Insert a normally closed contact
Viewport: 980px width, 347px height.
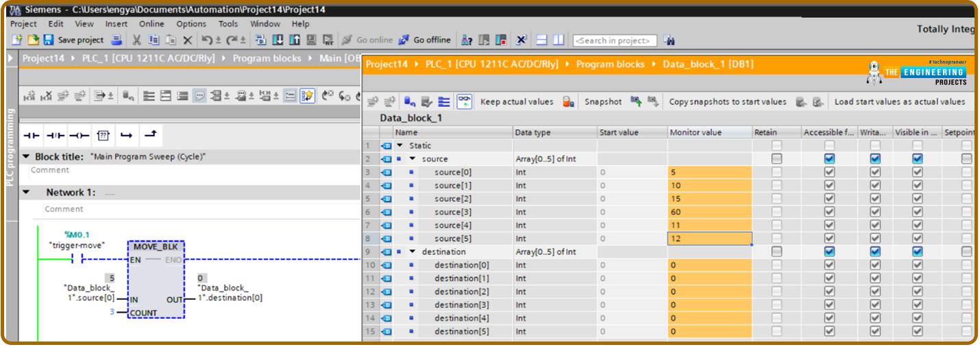coord(55,135)
